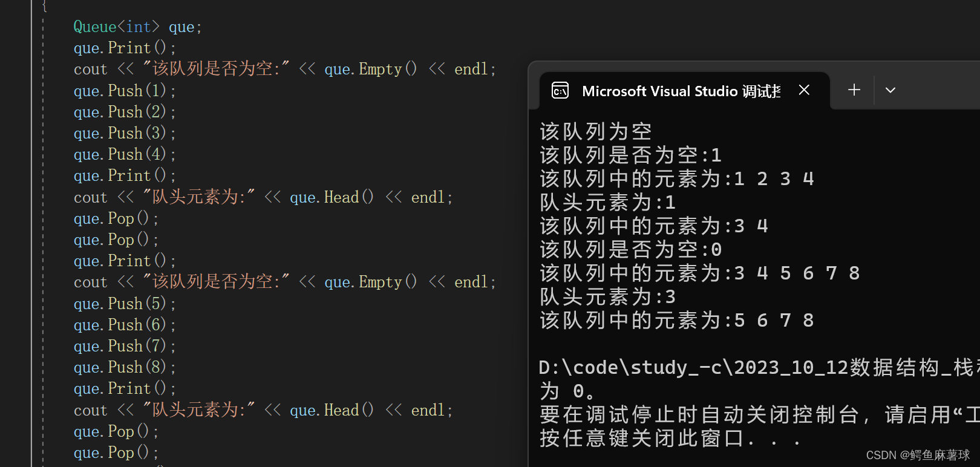Screen dimensions: 980x467
Task: Click the first 'que.Print();' line under the Queue declaration
Action: coord(125,48)
